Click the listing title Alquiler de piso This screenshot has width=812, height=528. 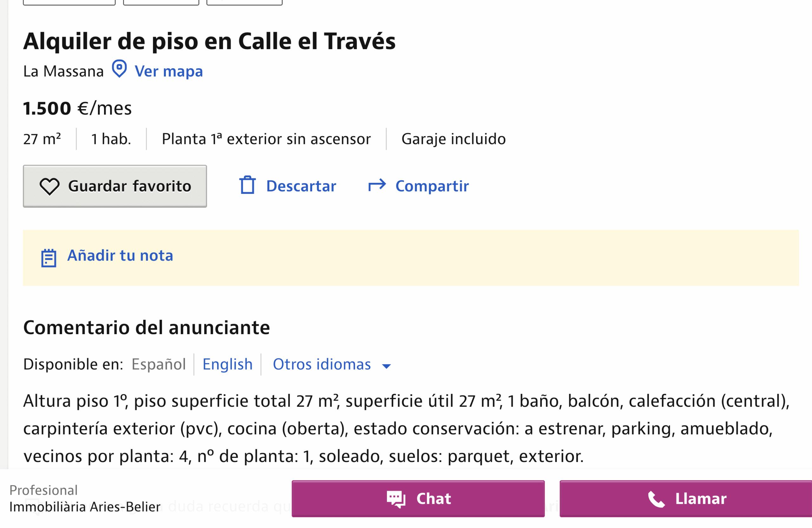pos(209,41)
